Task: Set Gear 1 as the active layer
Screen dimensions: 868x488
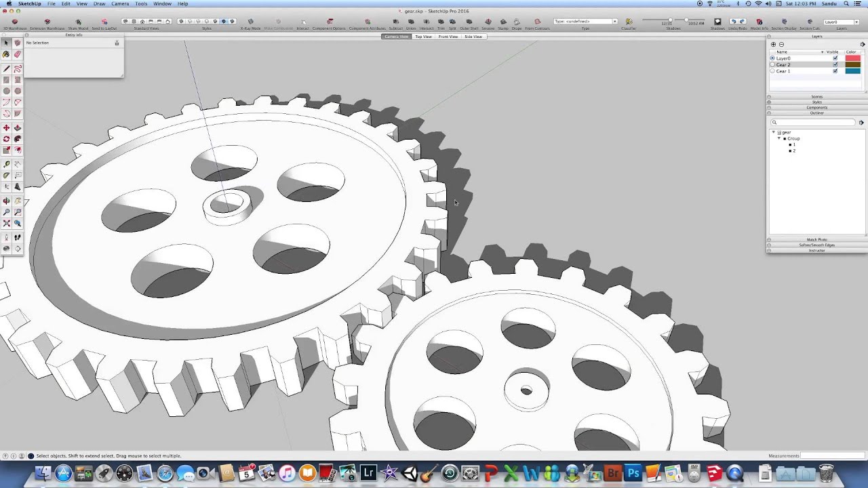Action: tap(772, 70)
